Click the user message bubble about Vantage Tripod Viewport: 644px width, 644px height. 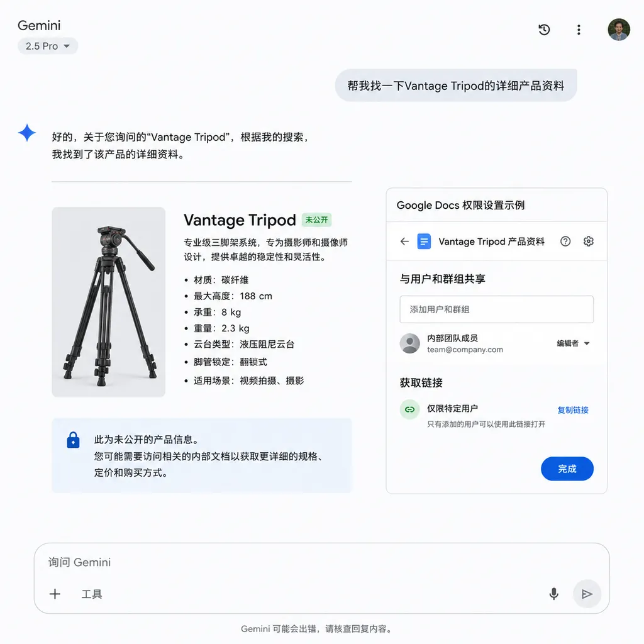click(x=456, y=86)
